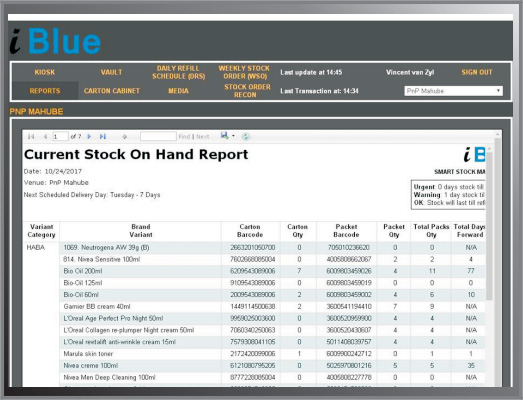Click the Last update at 14:45 text

click(311, 72)
